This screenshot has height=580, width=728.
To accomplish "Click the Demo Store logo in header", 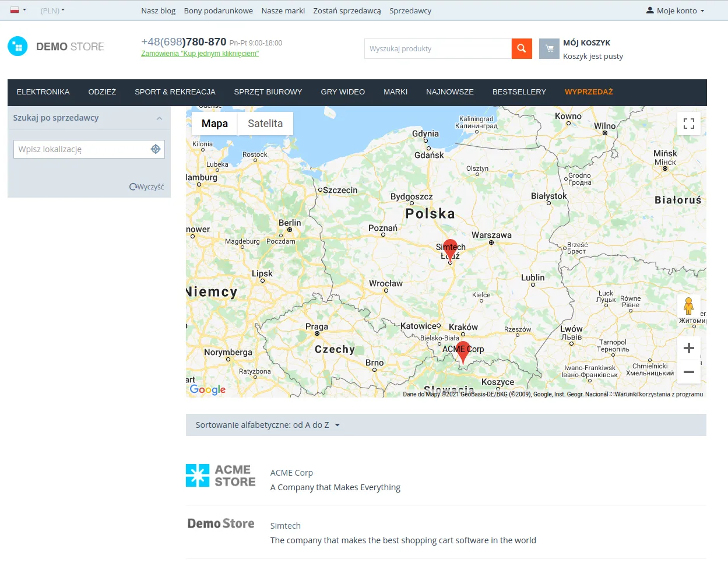I will (x=56, y=47).
